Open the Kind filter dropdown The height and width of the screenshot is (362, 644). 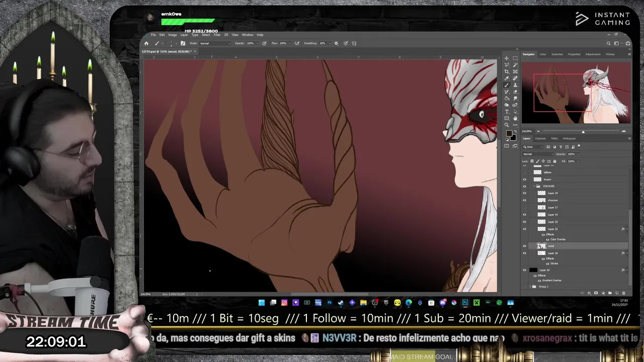533,147
